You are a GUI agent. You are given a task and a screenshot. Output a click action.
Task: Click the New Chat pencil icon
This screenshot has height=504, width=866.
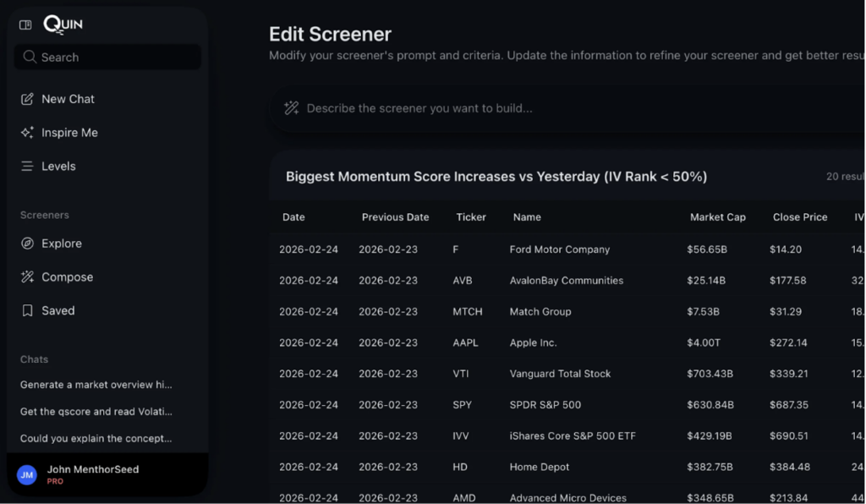27,100
